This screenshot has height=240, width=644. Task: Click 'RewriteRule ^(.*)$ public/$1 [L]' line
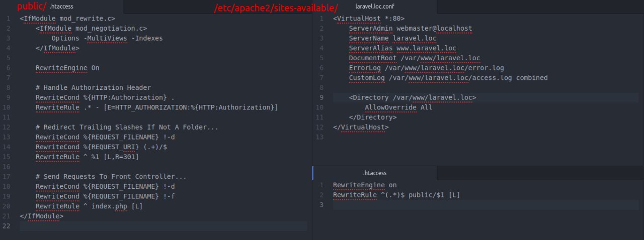tap(396, 195)
